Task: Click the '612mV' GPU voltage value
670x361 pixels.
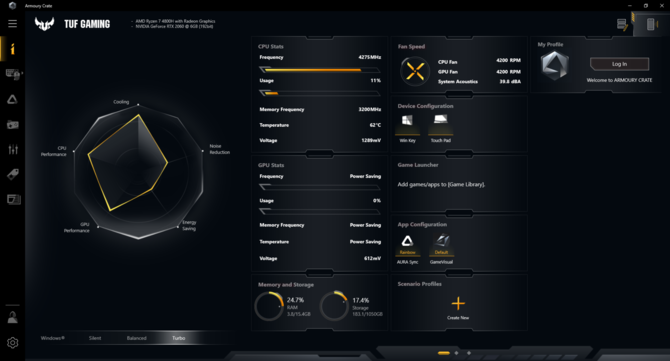Action: pos(372,258)
